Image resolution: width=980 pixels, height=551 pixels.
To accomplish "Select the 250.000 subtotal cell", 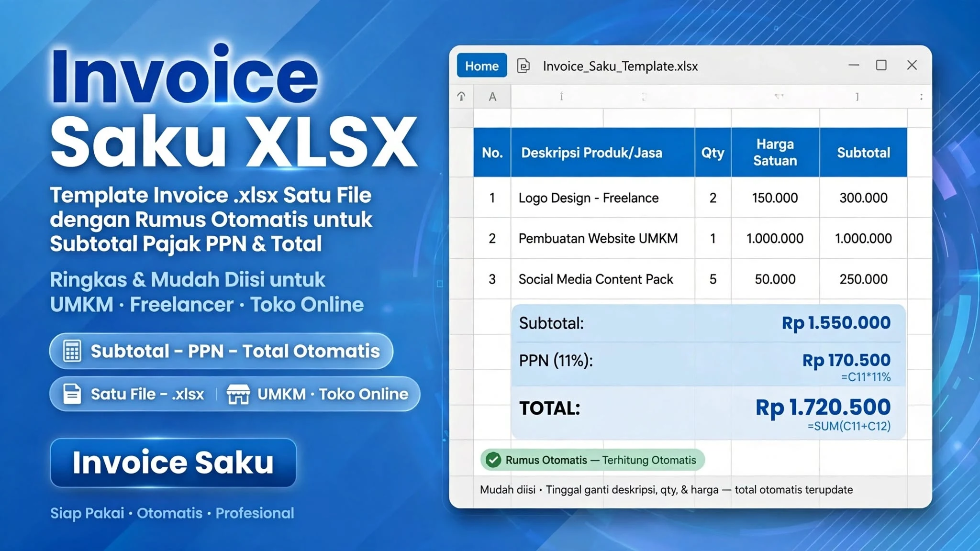I will 863,279.
